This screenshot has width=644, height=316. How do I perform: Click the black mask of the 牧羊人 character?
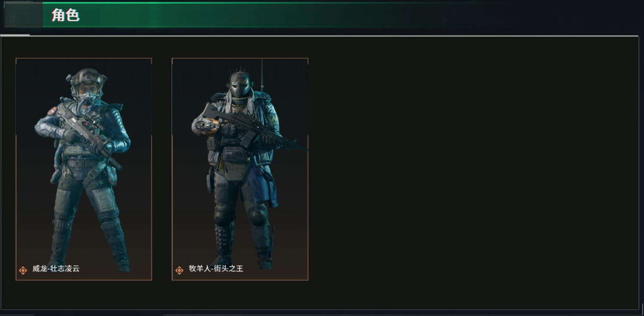[x=240, y=85]
